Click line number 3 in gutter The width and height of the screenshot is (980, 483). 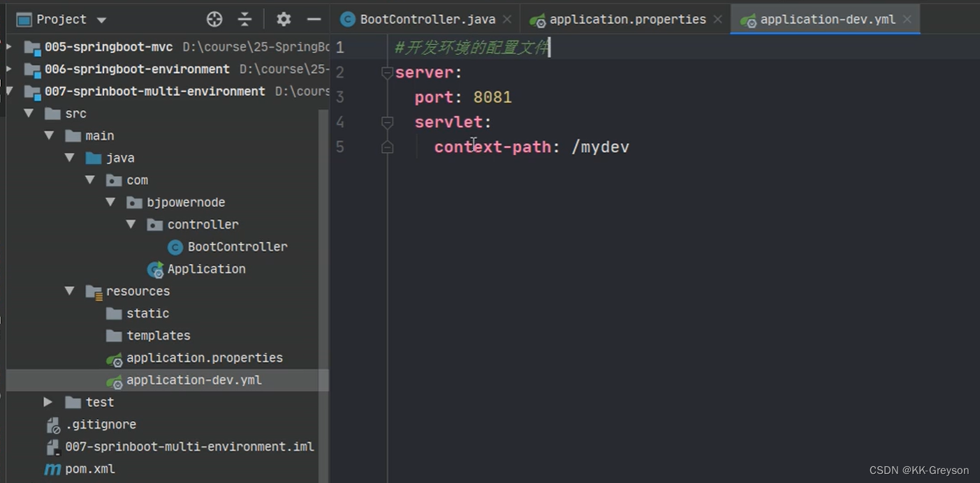click(x=340, y=97)
